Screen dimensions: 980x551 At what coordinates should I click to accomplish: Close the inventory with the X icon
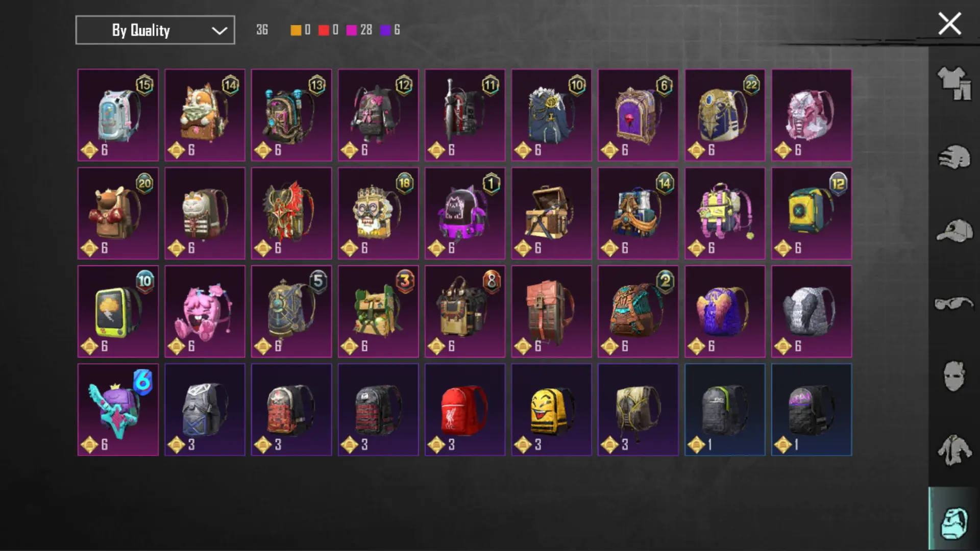click(x=949, y=24)
